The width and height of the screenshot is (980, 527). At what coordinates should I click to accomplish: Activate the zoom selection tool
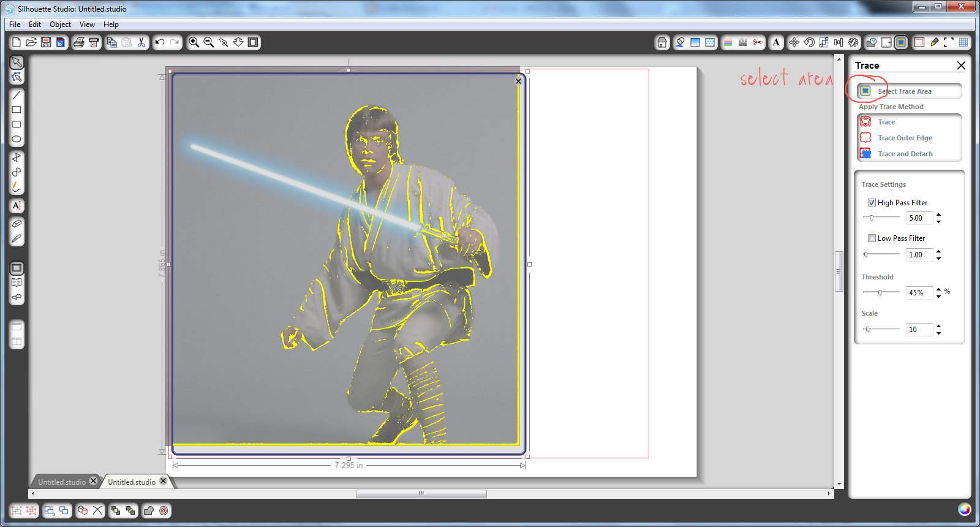(x=224, y=42)
